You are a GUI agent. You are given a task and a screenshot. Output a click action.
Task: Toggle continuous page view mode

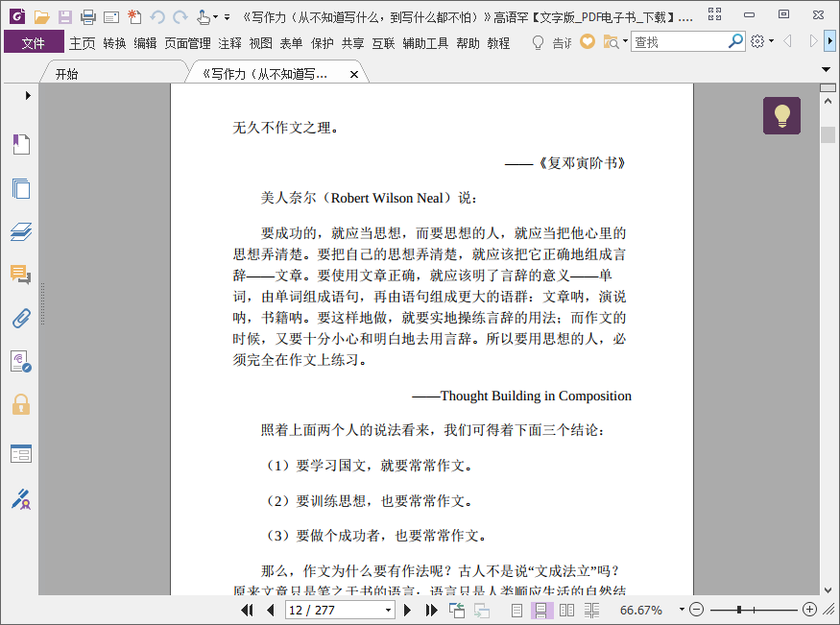pos(541,610)
